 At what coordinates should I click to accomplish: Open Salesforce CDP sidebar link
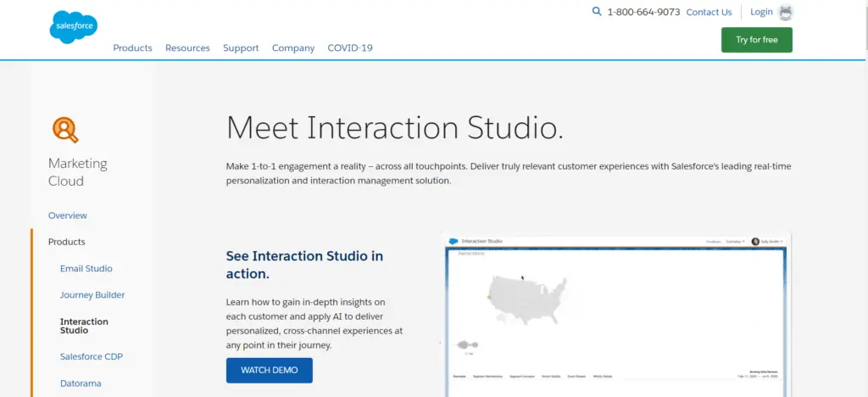[x=92, y=357]
